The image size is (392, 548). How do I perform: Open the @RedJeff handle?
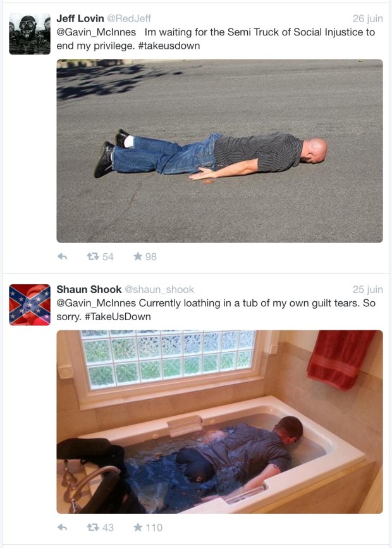click(x=129, y=18)
